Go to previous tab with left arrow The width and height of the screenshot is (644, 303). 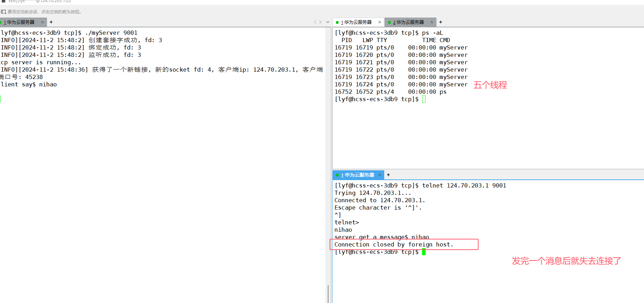[315, 22]
